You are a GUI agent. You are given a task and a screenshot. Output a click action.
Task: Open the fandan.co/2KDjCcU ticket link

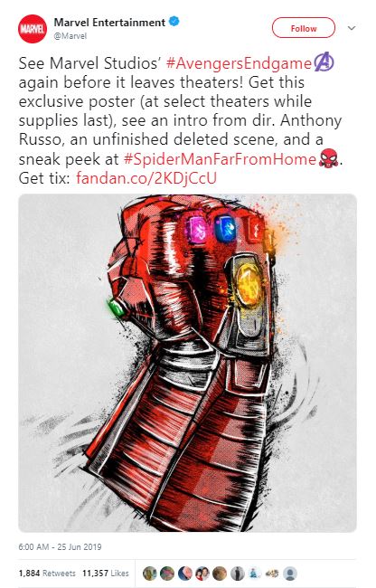click(146, 178)
